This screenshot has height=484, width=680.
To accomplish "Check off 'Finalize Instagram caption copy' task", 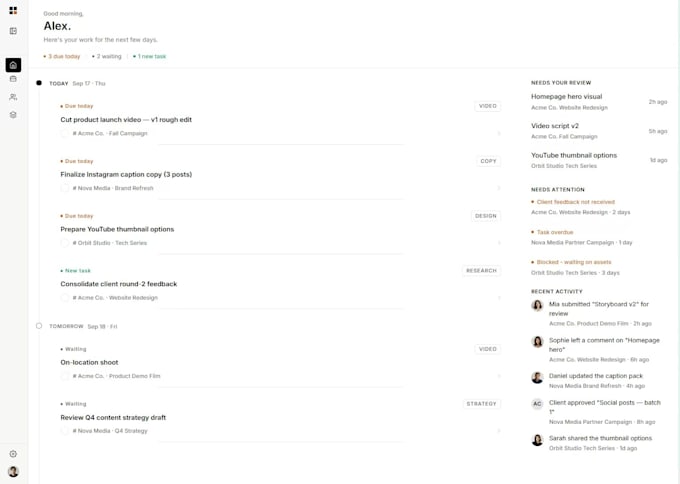I will (x=65, y=188).
